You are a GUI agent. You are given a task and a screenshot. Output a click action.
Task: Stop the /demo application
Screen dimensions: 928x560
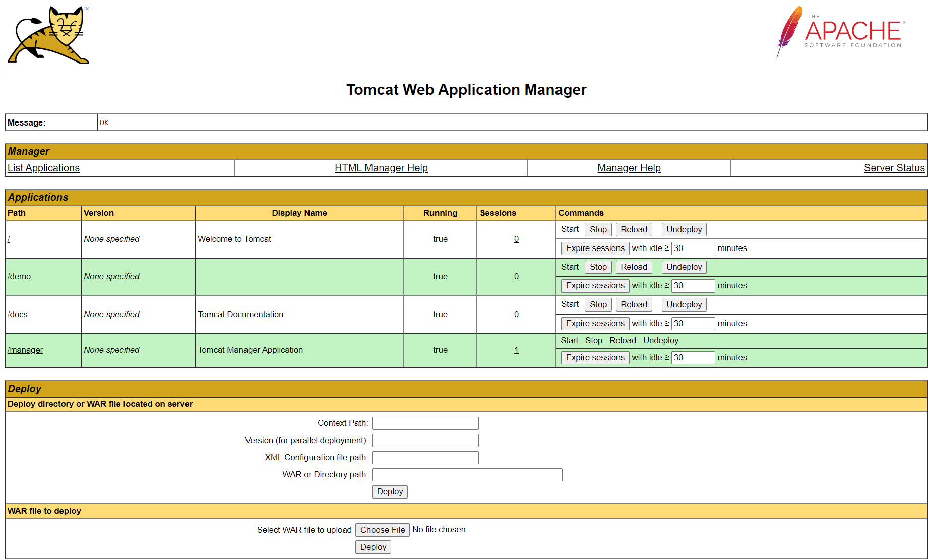(598, 267)
